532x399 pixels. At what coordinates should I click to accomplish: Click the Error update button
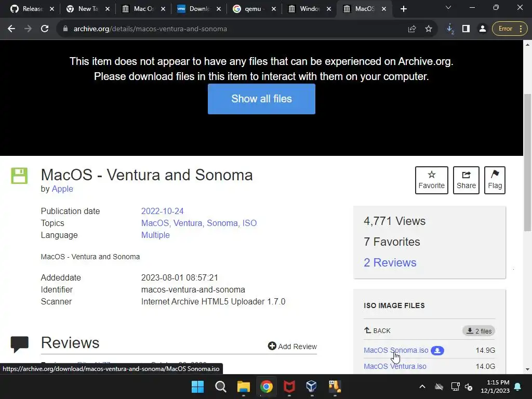[510, 29]
